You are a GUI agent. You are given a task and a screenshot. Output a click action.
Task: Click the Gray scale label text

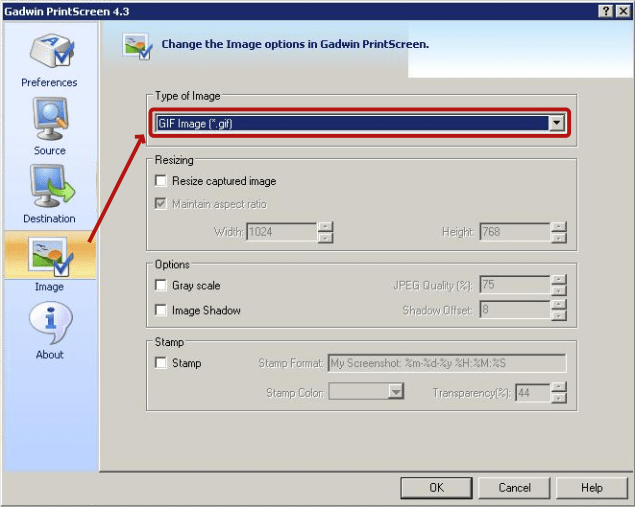click(196, 285)
